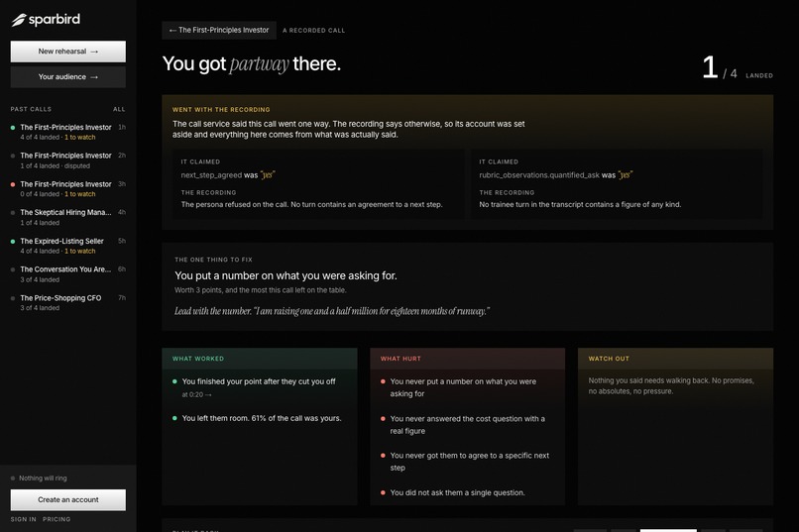Click 'never answered the cost question' item

coord(467,425)
